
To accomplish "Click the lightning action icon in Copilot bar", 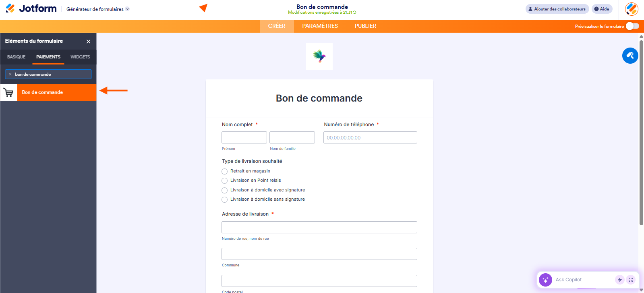I will click(619, 280).
